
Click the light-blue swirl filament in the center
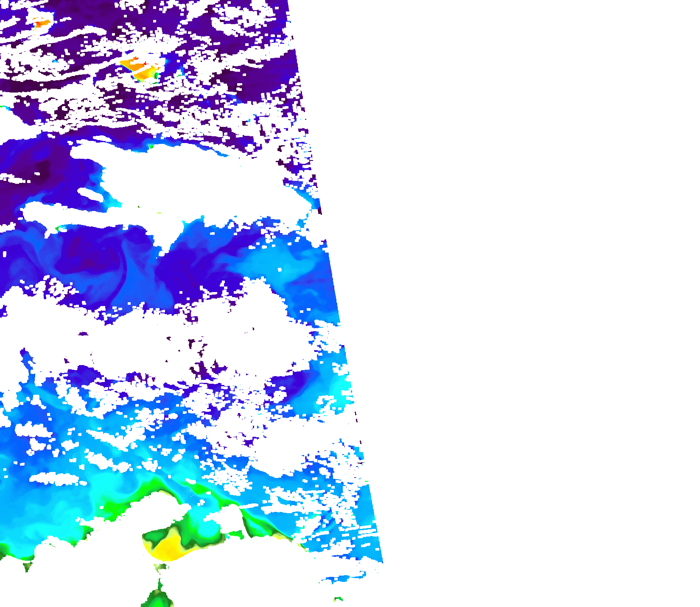[x=127, y=272]
